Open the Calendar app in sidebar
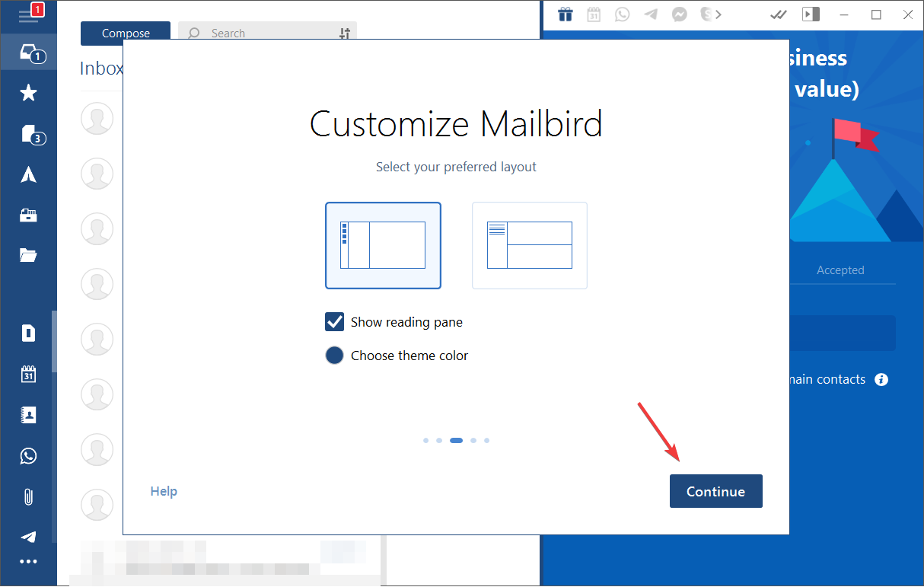 pos(28,374)
